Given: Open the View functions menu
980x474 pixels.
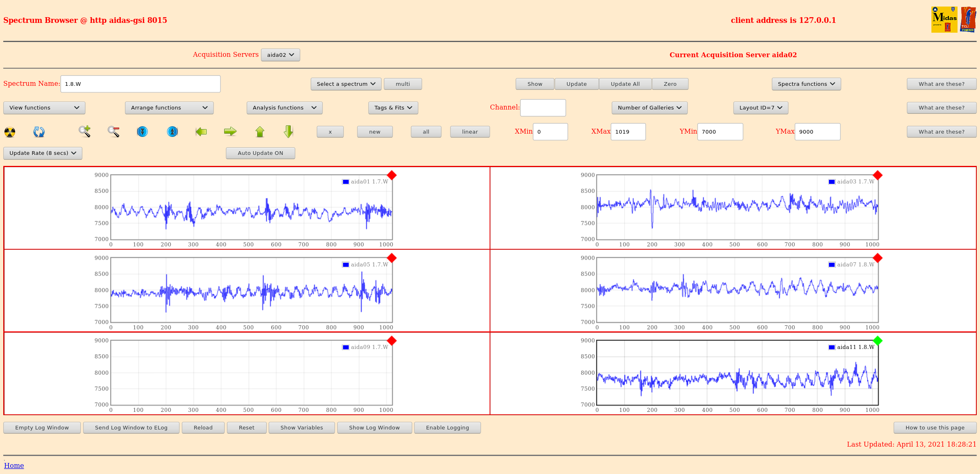Looking at the screenshot, I should click(x=44, y=108).
